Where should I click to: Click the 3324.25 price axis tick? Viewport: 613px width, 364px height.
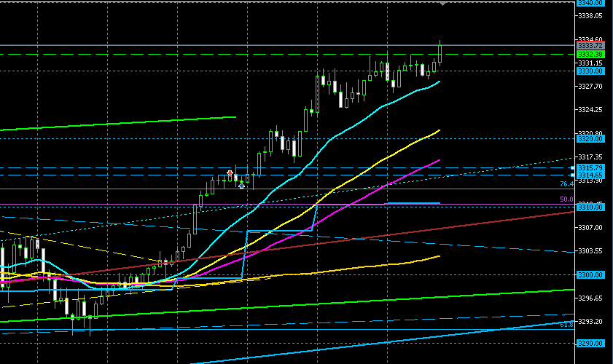tap(589, 110)
